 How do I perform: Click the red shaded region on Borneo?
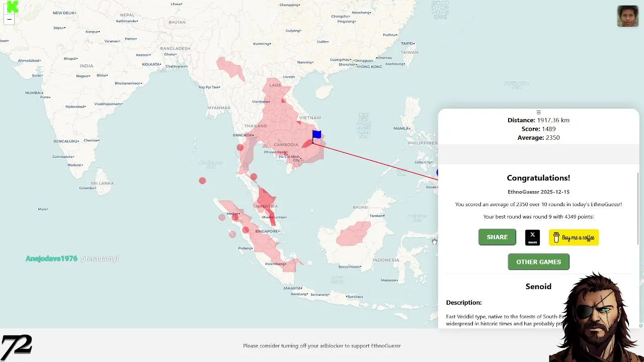point(354,234)
